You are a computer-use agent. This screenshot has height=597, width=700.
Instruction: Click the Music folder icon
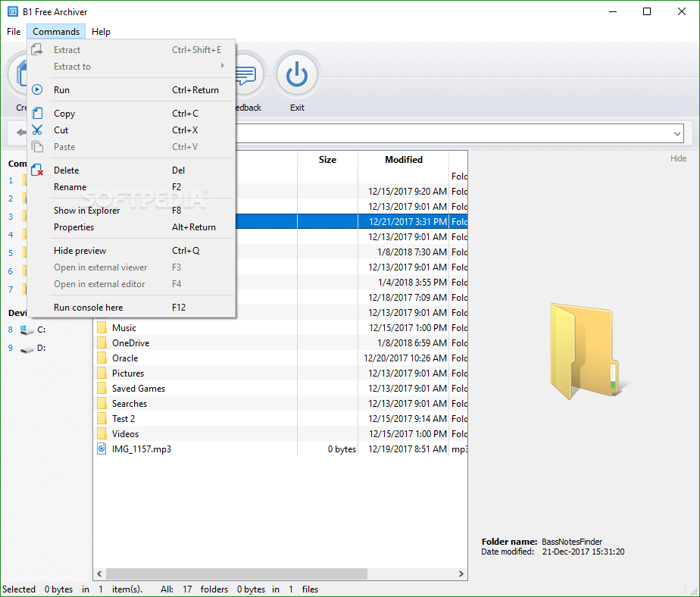pyautogui.click(x=102, y=328)
